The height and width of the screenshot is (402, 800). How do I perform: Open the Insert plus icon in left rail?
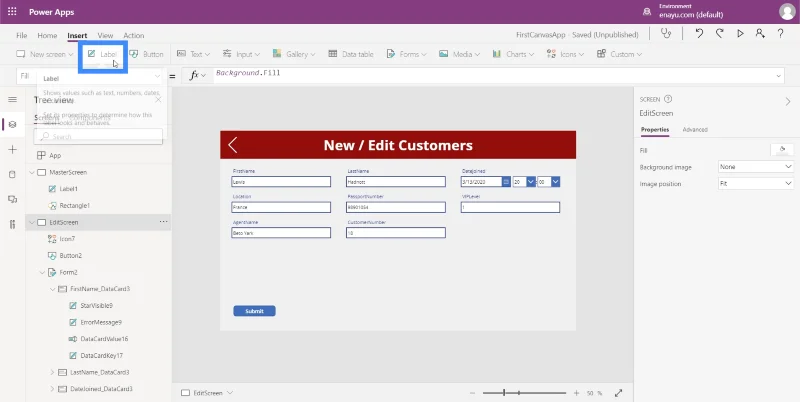point(13,149)
